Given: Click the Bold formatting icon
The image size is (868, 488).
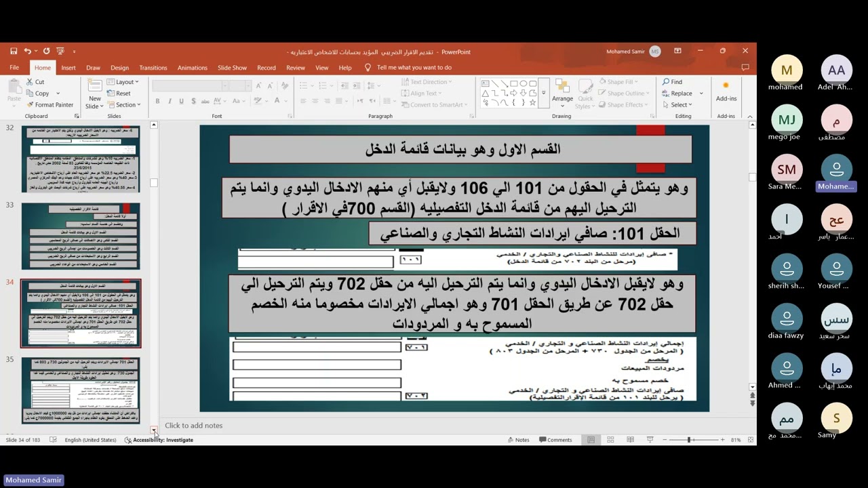Looking at the screenshot, I should click(x=157, y=102).
